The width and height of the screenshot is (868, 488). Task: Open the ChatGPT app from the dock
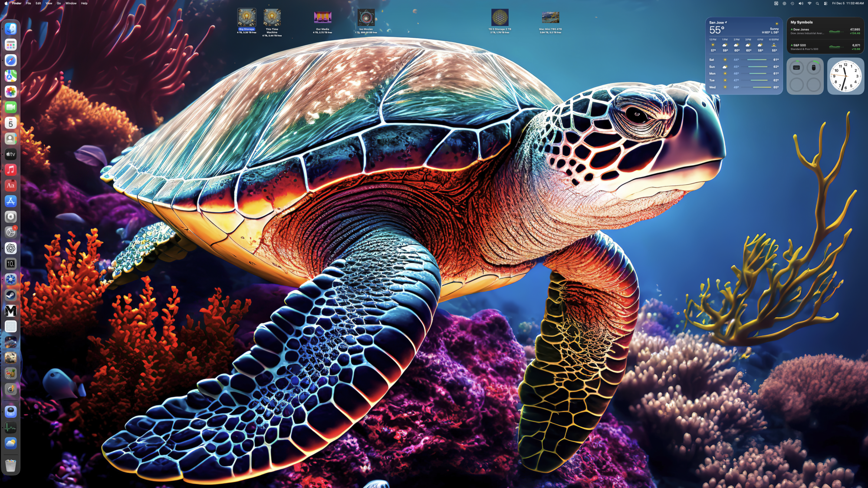click(11, 248)
